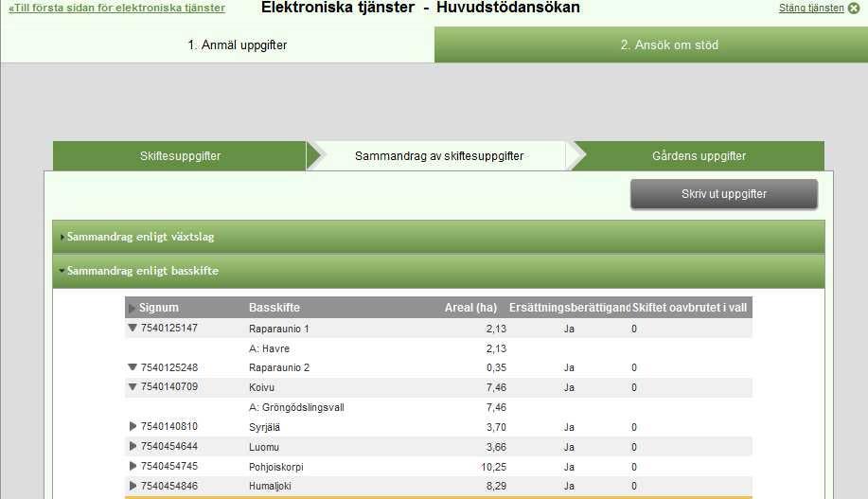Click the Syrjälä name cell
Image resolution: width=868 pixels, height=499 pixels.
264,428
